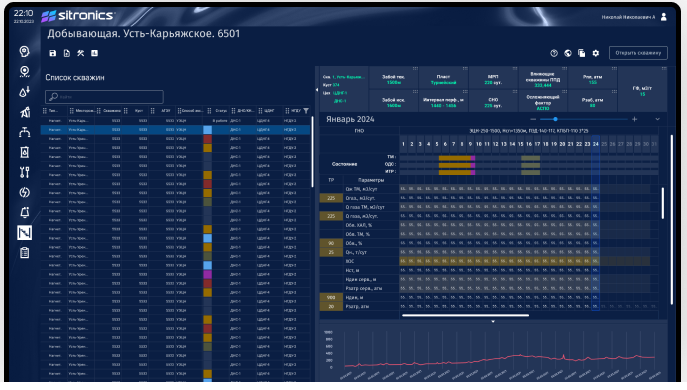This screenshot has width=687, height=390.
Task: Open the user profile icon
Action: [x=664, y=17]
